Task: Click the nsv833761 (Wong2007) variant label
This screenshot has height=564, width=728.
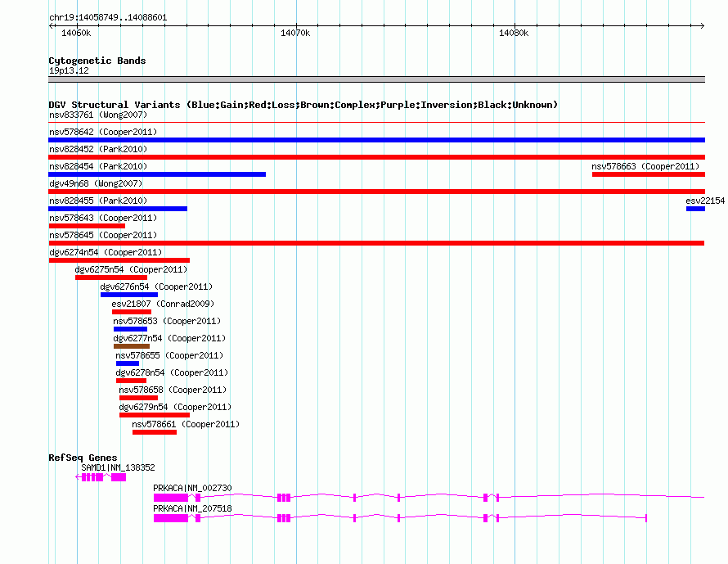Action: (x=98, y=115)
